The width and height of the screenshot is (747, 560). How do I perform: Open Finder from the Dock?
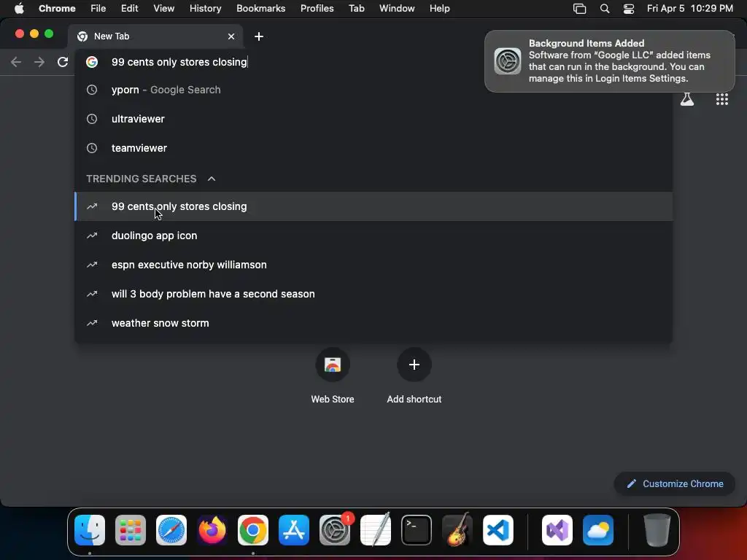(x=90, y=530)
